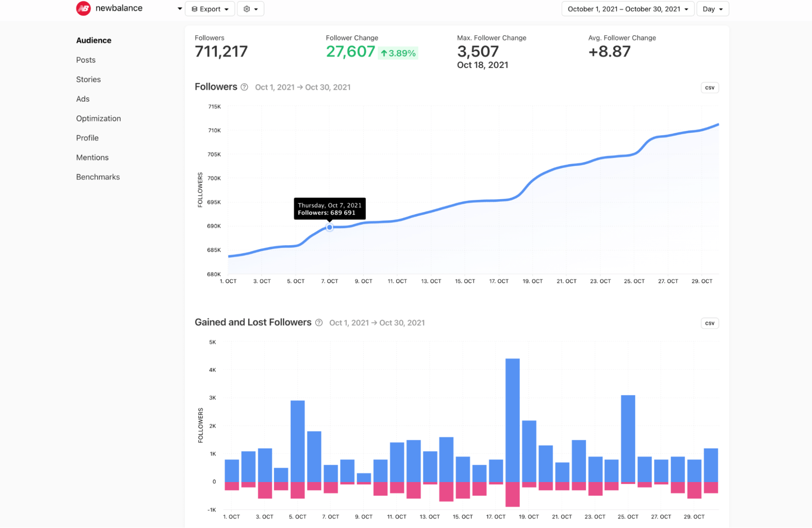This screenshot has height=528, width=812.
Task: Open the date range selector for October 2021
Action: (627, 9)
